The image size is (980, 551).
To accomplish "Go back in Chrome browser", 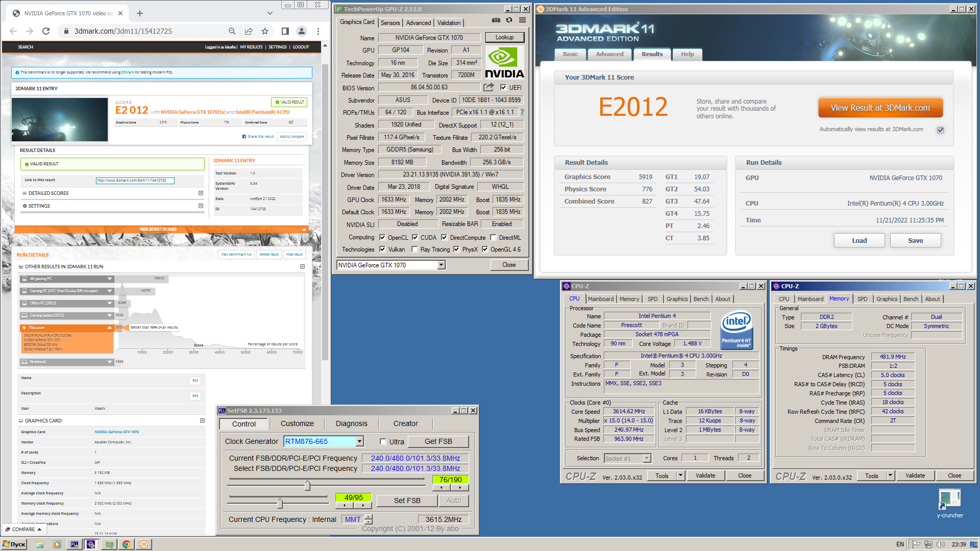I will pos(13,31).
